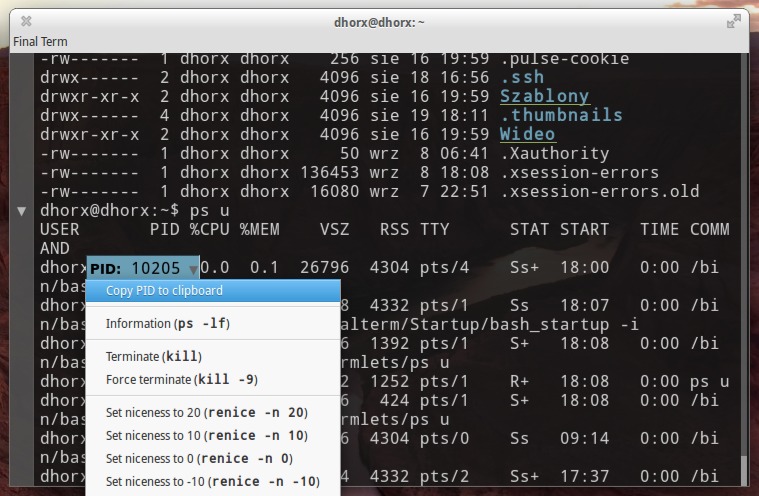Click the STAT column header
The height and width of the screenshot is (496, 759).
(x=530, y=229)
